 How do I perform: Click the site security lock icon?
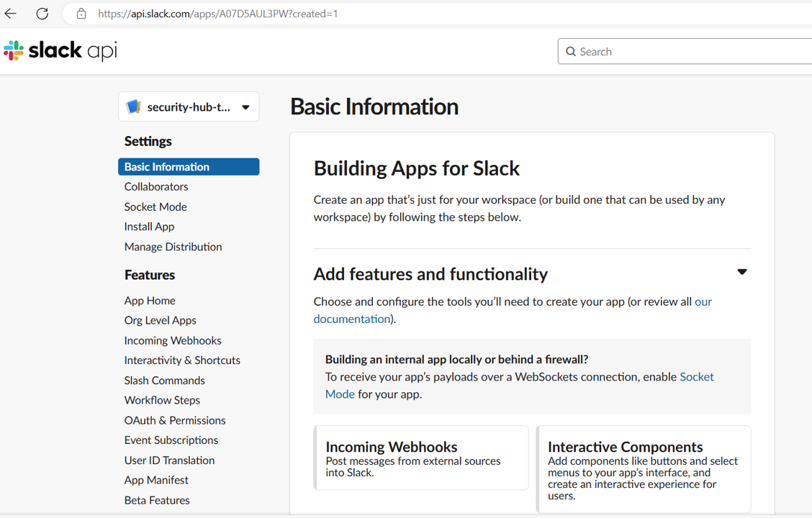pos(81,14)
